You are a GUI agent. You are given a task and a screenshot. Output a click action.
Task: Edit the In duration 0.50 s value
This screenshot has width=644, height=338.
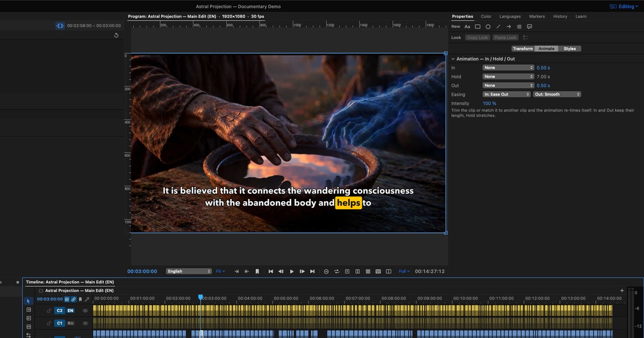(543, 68)
